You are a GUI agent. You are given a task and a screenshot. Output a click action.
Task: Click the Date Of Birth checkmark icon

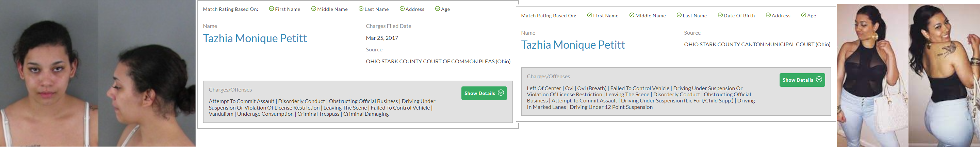click(720, 15)
